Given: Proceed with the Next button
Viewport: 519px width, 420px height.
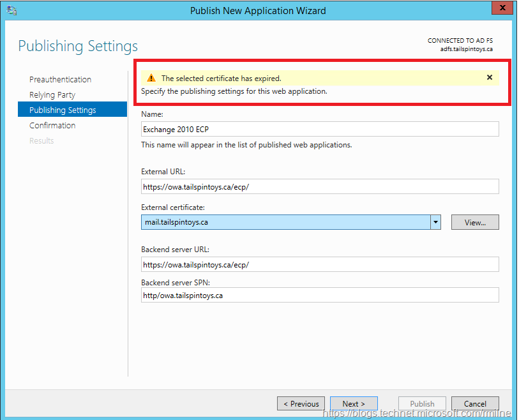Looking at the screenshot, I should coord(354,403).
